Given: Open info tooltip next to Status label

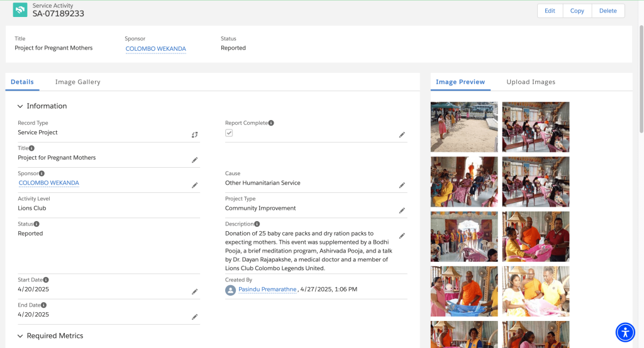Looking at the screenshot, I should click(36, 224).
